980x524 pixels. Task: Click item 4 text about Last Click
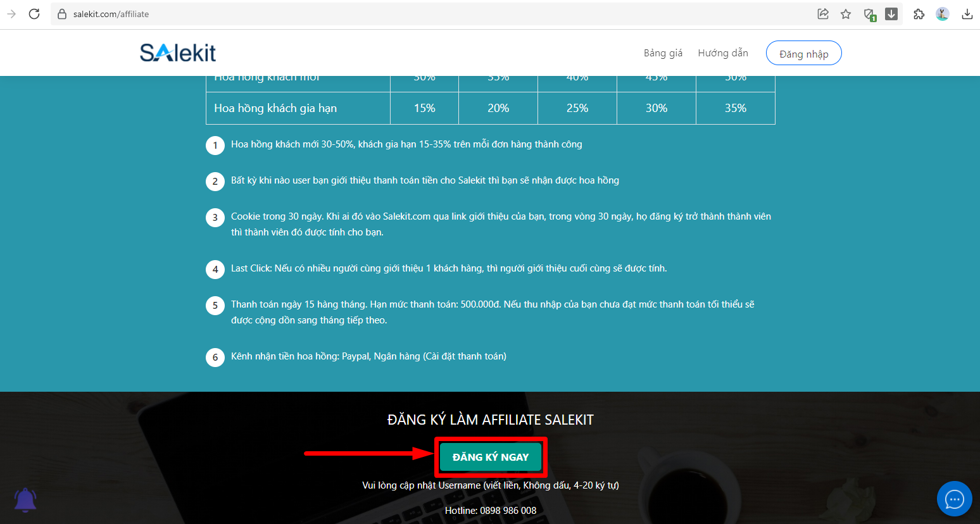449,268
